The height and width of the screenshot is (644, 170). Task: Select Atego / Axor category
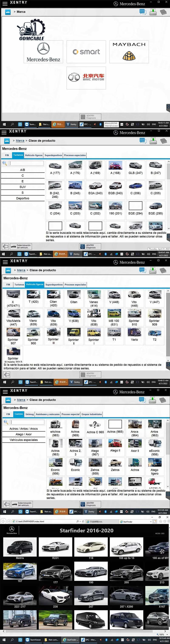pyautogui.click(x=24, y=434)
